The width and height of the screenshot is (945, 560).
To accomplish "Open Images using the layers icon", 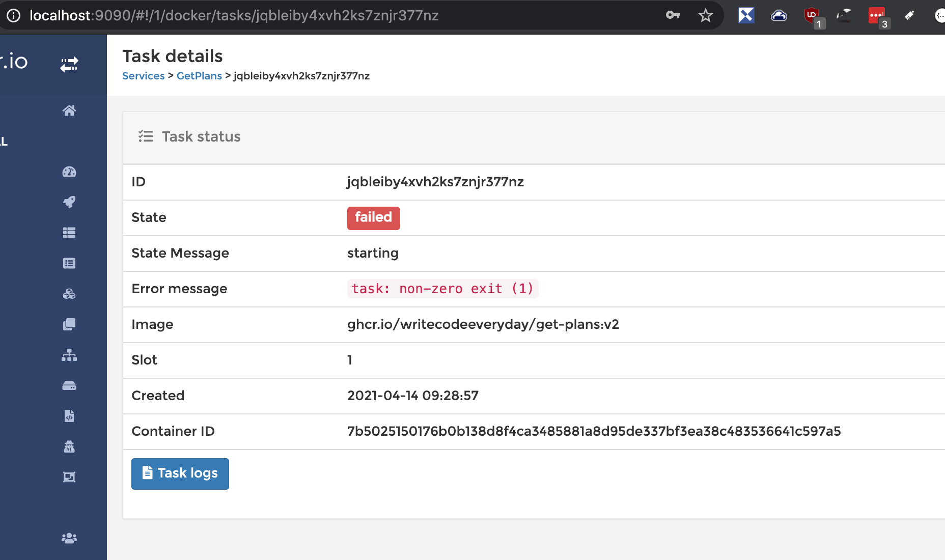I will [69, 324].
